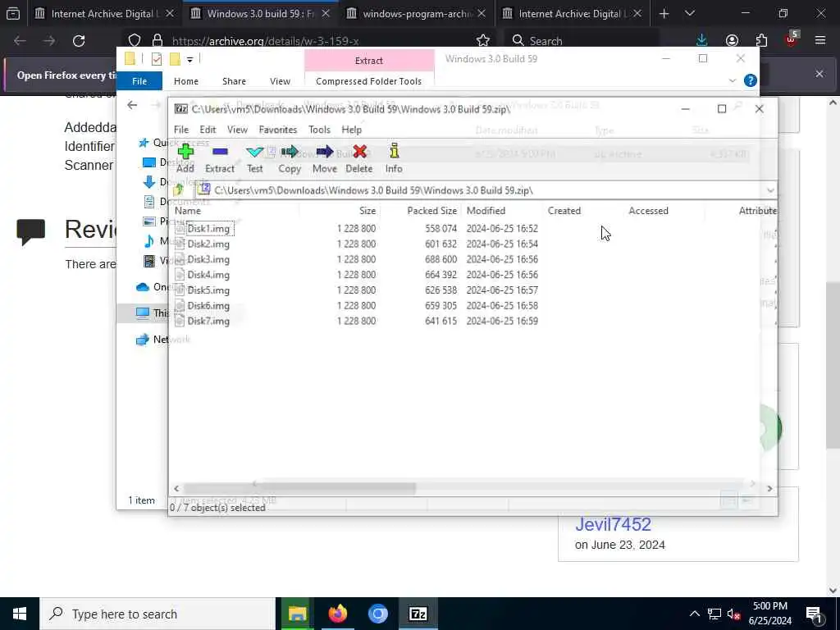Open the Jevil7452 uploader link
Screen dimensions: 840x630
coord(613,524)
